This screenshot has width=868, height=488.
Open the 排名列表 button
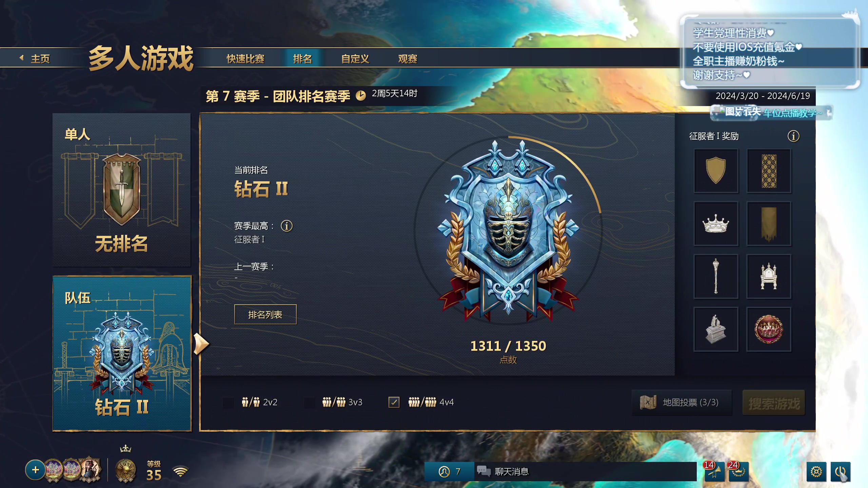pos(265,314)
